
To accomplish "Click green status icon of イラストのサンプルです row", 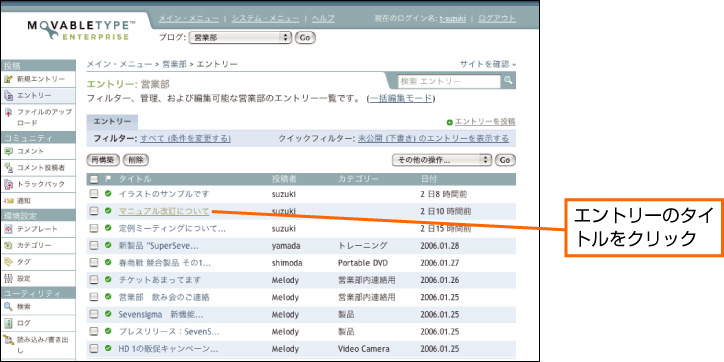I will click(x=108, y=193).
